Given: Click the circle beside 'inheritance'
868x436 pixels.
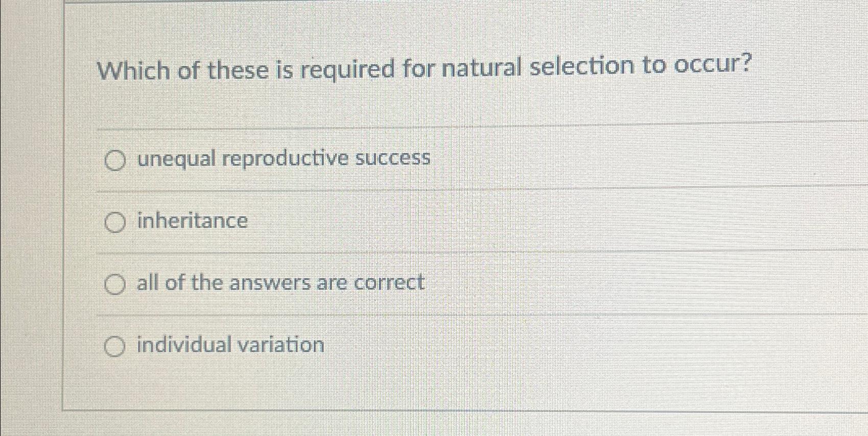Looking at the screenshot, I should pos(115,222).
